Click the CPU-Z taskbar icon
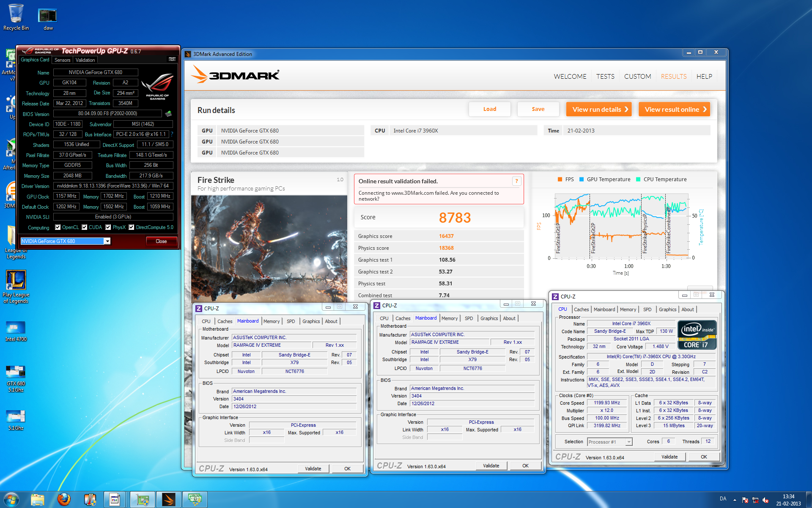 [x=115, y=500]
